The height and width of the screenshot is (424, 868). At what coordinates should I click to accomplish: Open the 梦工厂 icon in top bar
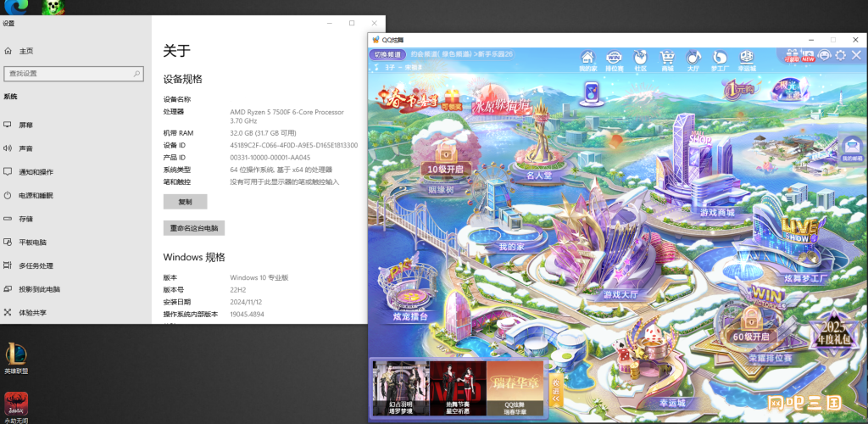[x=720, y=60]
